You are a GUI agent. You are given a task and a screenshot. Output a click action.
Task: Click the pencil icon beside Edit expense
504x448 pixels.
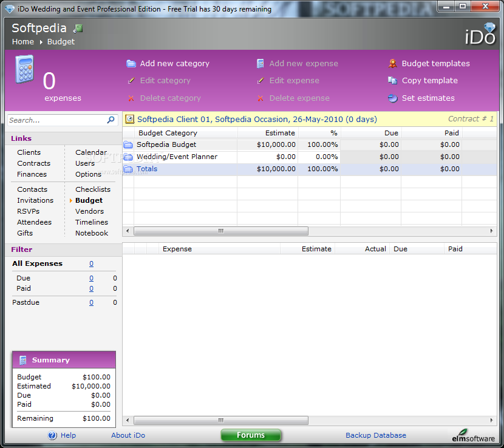261,81
